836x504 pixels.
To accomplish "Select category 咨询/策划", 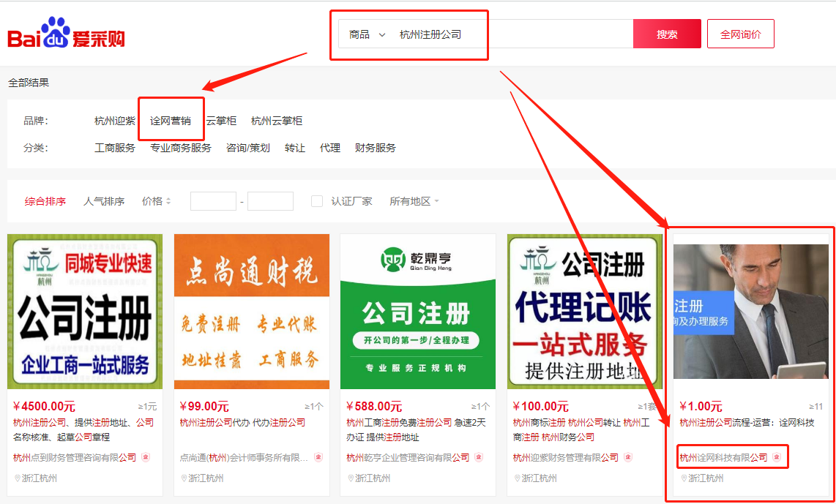I will coord(248,148).
